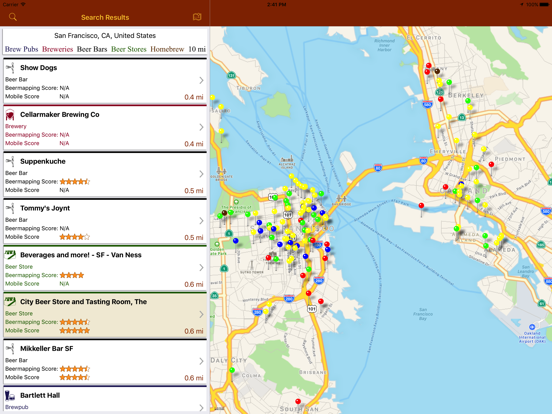Tap San Francisco, CA location text
This screenshot has height=414, width=552.
(x=105, y=36)
